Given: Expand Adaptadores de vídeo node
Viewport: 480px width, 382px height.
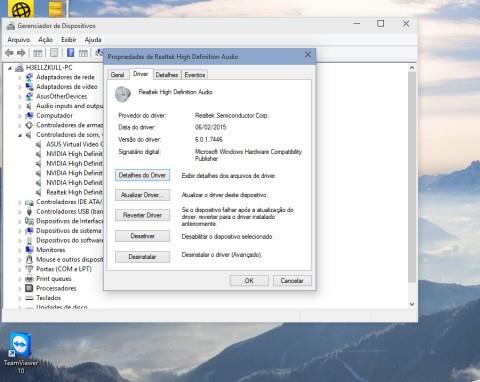Looking at the screenshot, I should pos(20,87).
